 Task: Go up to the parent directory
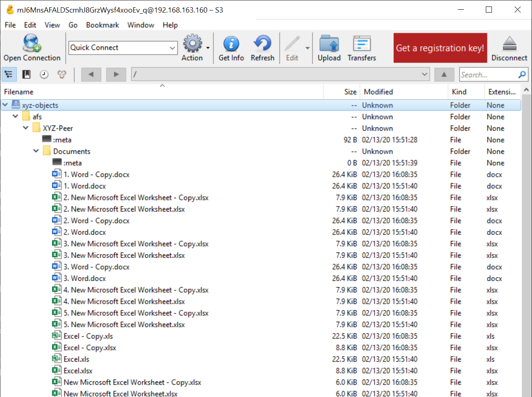[444, 75]
